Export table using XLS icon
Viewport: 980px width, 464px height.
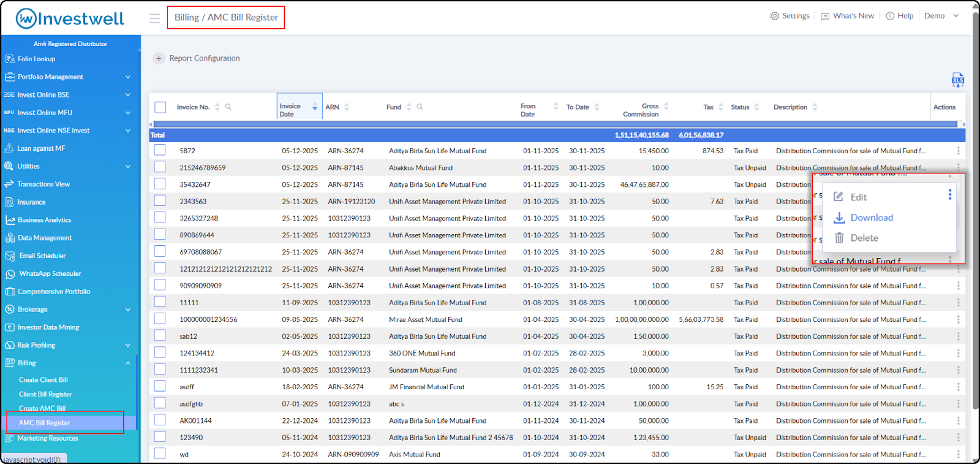pos(957,80)
